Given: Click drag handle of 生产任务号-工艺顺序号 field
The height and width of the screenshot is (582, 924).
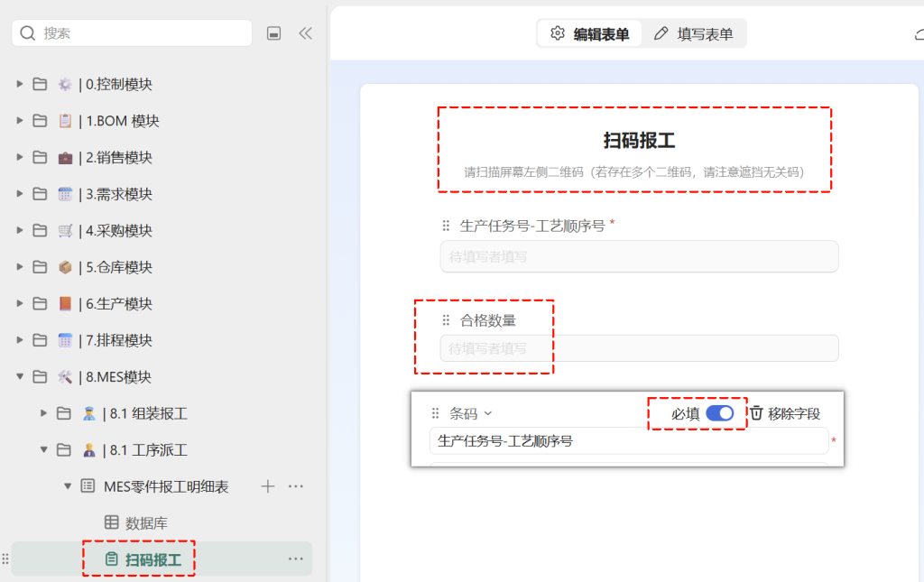Looking at the screenshot, I should [446, 226].
